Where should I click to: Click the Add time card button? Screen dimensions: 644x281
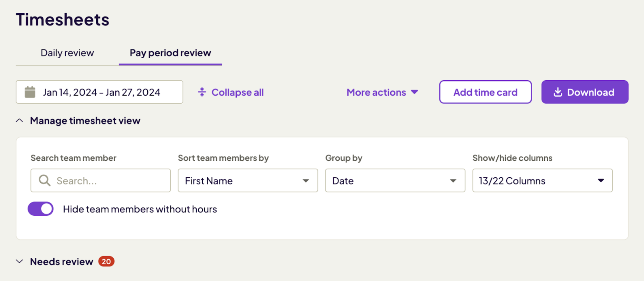point(485,92)
